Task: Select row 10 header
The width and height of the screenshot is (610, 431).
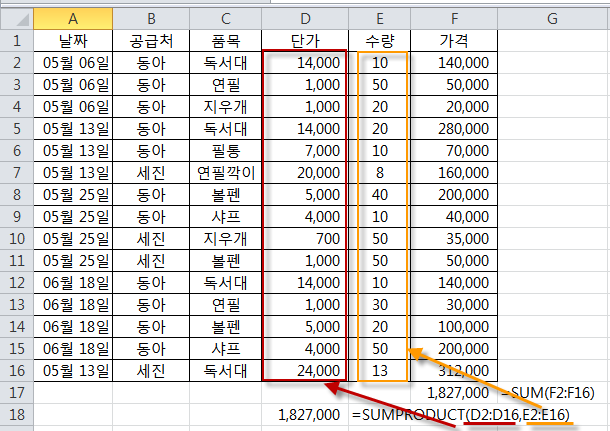Action: coord(17,238)
